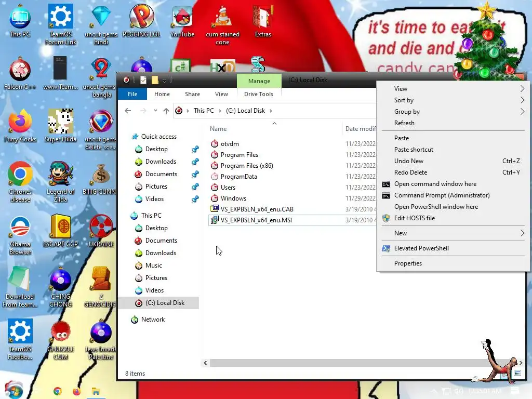The width and height of the screenshot is (532, 399).
Task: Go up one folder level
Action: pos(166,111)
